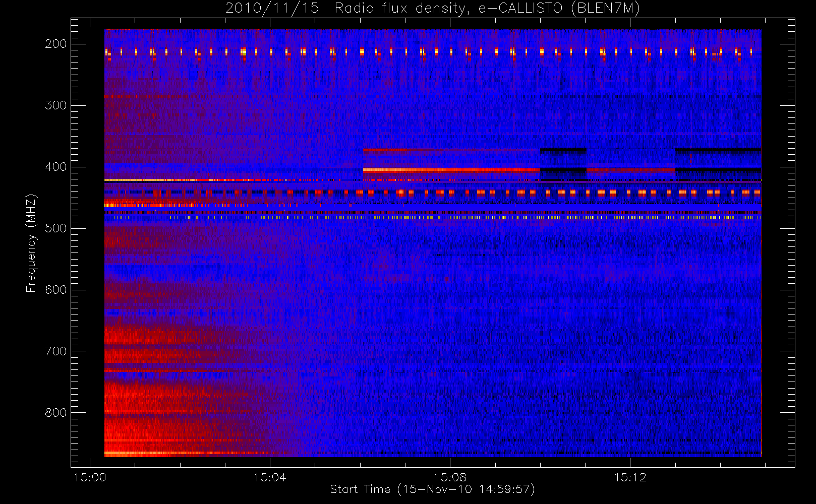Click the 15:12 time tick label
816x504 pixels.
tap(630, 477)
